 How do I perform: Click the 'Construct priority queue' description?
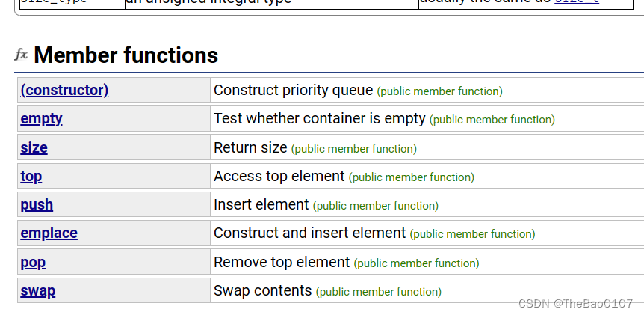tap(293, 91)
